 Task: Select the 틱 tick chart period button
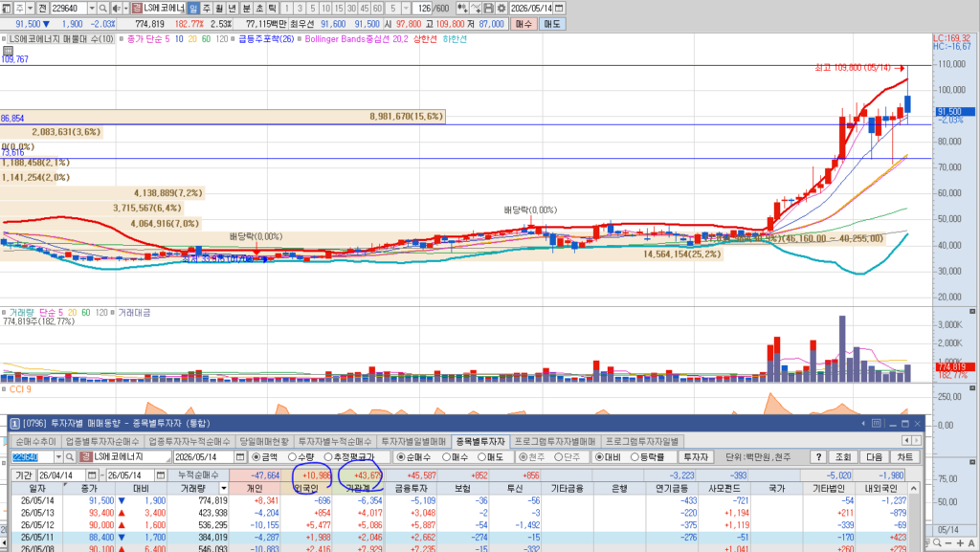(x=273, y=8)
